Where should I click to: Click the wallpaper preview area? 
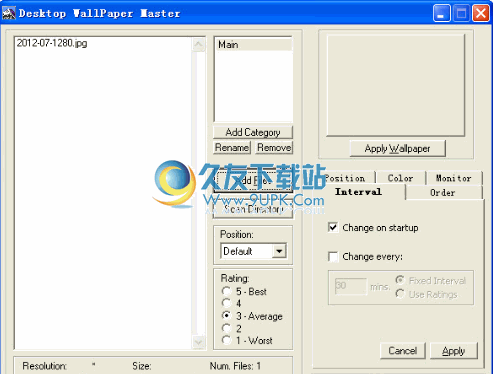point(396,85)
